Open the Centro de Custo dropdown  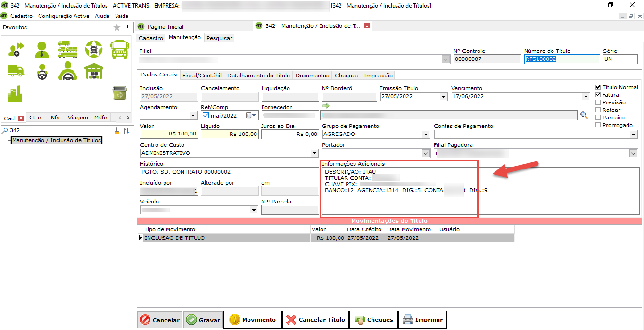pos(314,153)
